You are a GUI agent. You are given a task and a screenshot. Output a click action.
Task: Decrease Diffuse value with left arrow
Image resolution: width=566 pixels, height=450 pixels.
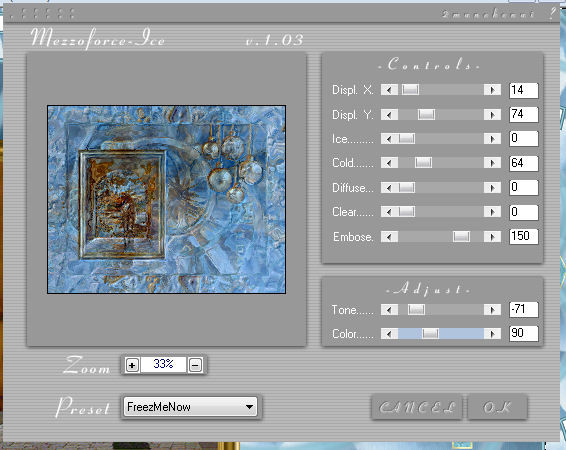[x=389, y=188]
